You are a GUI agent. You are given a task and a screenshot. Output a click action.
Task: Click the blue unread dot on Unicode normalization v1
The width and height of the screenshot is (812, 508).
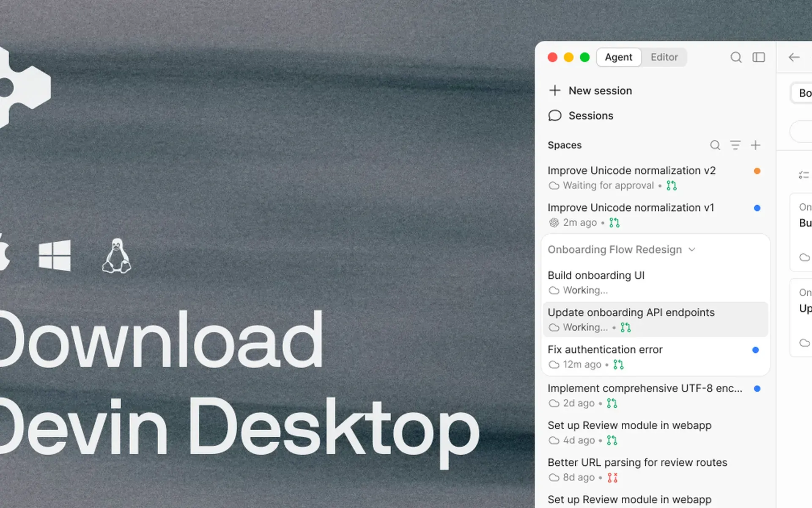757,208
